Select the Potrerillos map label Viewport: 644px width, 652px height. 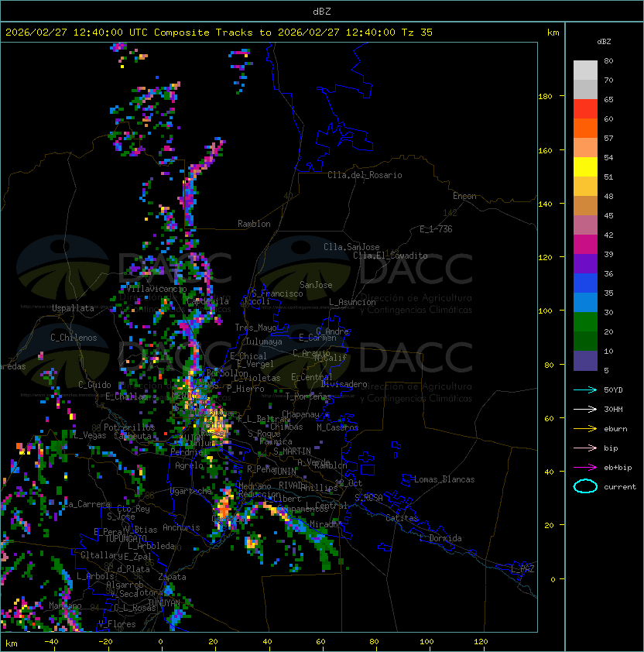point(129,427)
